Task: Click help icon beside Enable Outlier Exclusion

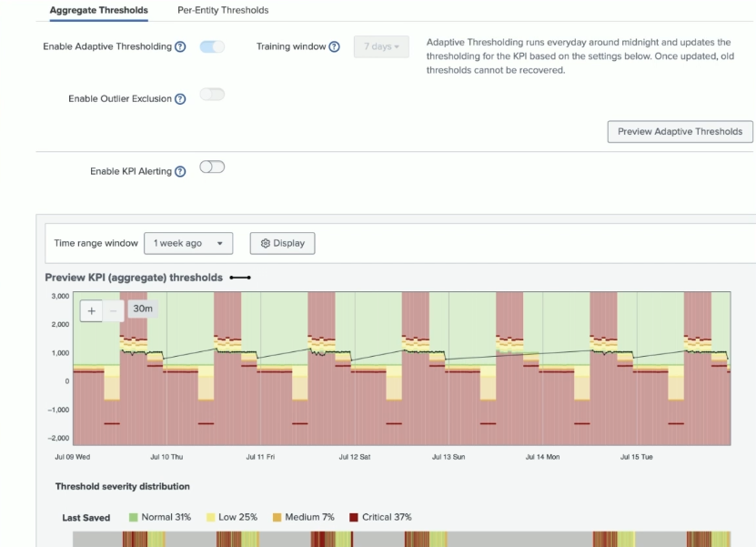Action: [x=180, y=99]
